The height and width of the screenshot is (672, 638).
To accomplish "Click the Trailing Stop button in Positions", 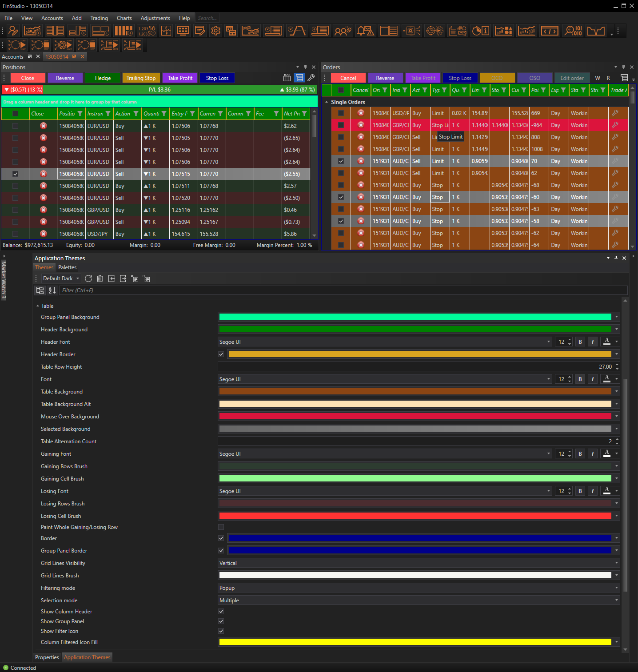I will tap(141, 78).
